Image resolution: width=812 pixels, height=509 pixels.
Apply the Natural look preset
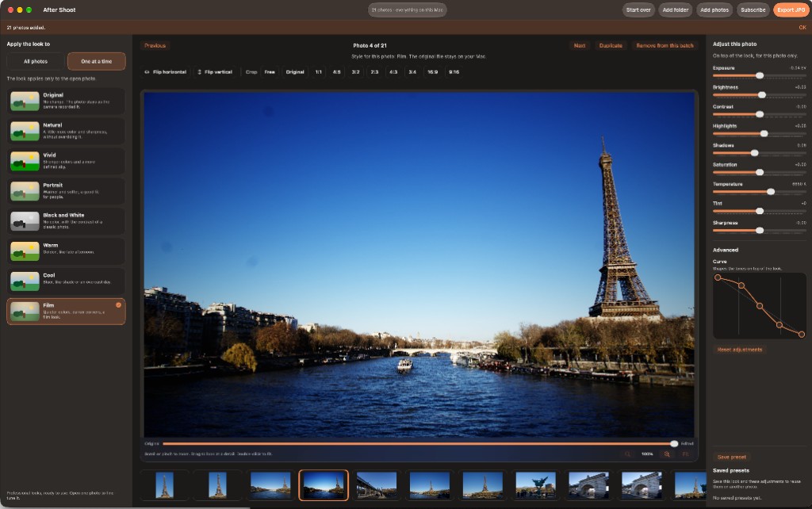tap(66, 131)
